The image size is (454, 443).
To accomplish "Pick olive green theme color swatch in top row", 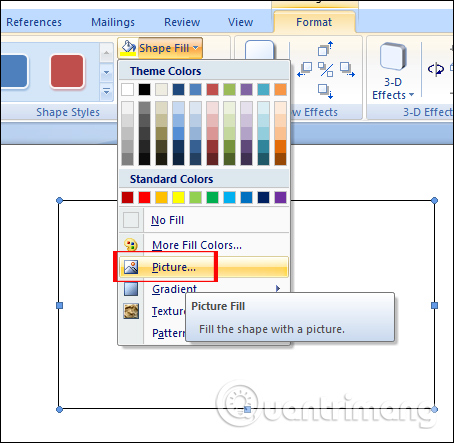I will pos(229,89).
